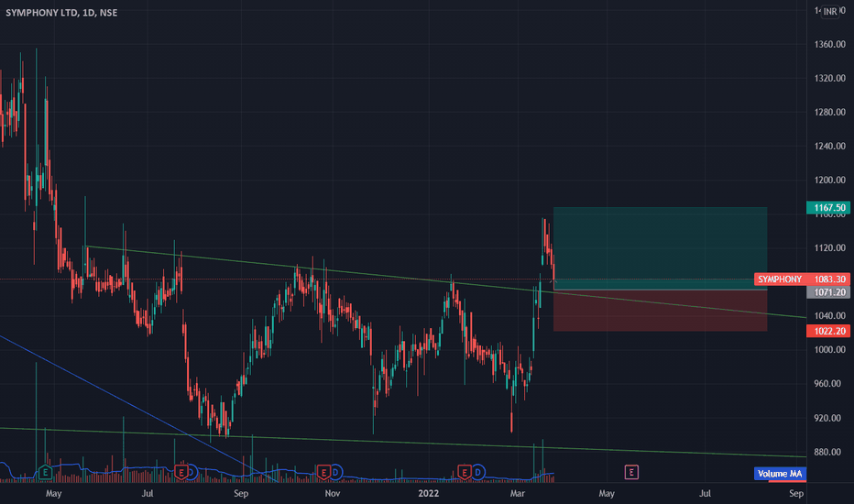Click the SYMPHONY LTD, 1D, NSE chart title
Image resolution: width=854 pixels, height=504 pixels.
tap(61, 13)
